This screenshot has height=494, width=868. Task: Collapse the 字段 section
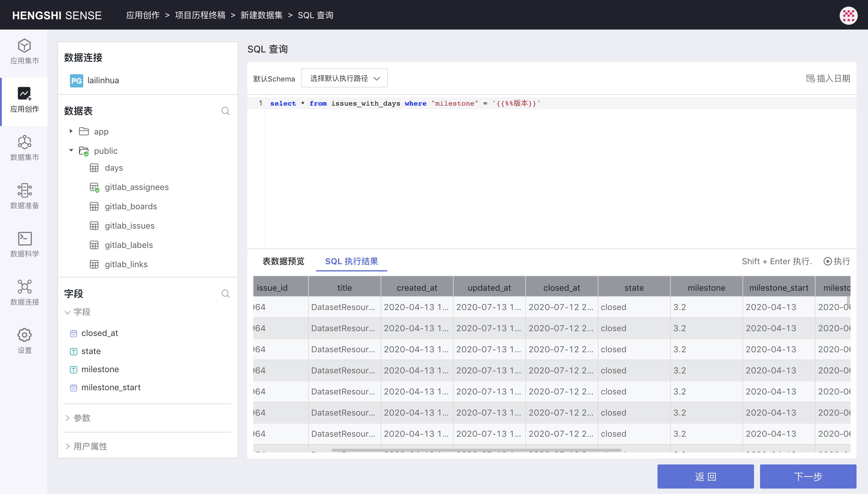click(x=68, y=312)
